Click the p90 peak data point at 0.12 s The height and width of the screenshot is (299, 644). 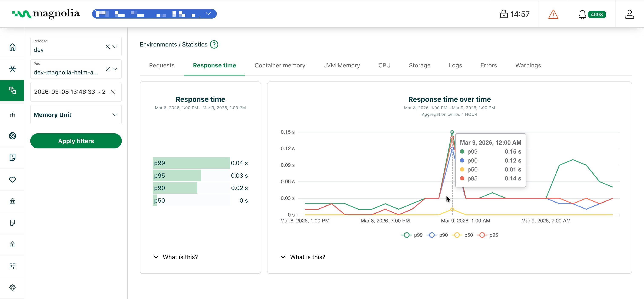pyautogui.click(x=452, y=148)
